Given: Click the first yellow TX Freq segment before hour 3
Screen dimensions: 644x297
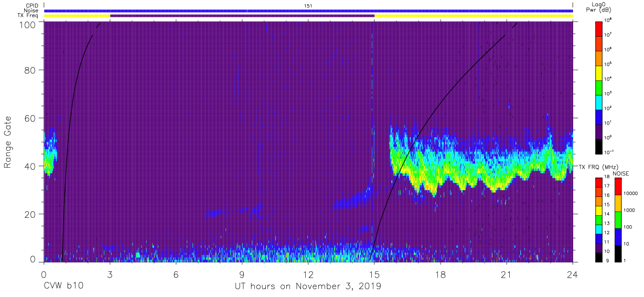Looking at the screenshot, I should [77, 16].
